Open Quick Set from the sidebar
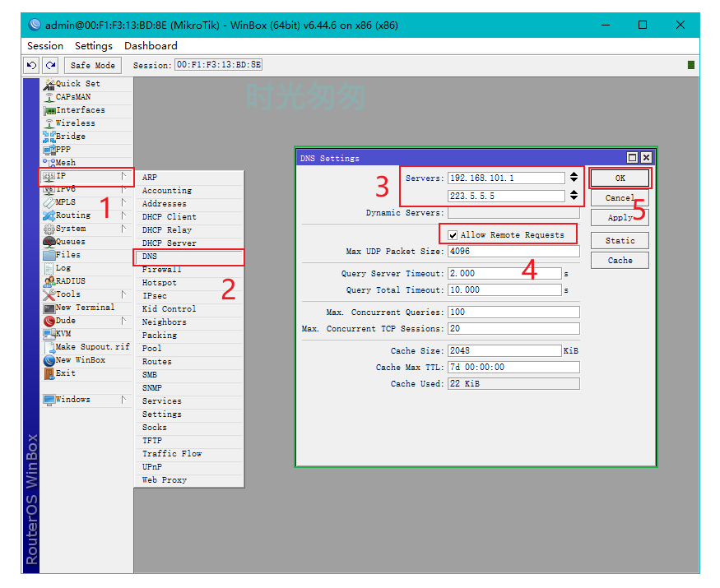 [x=86, y=84]
